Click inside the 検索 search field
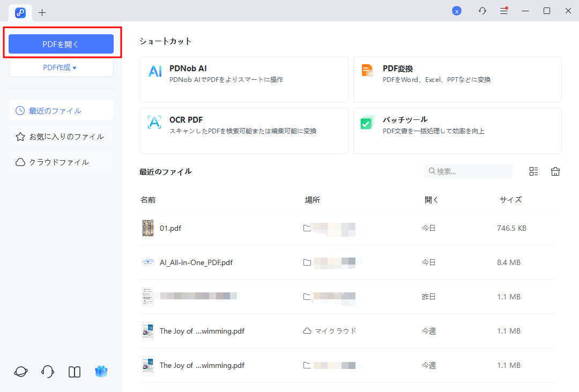 pyautogui.click(x=468, y=171)
